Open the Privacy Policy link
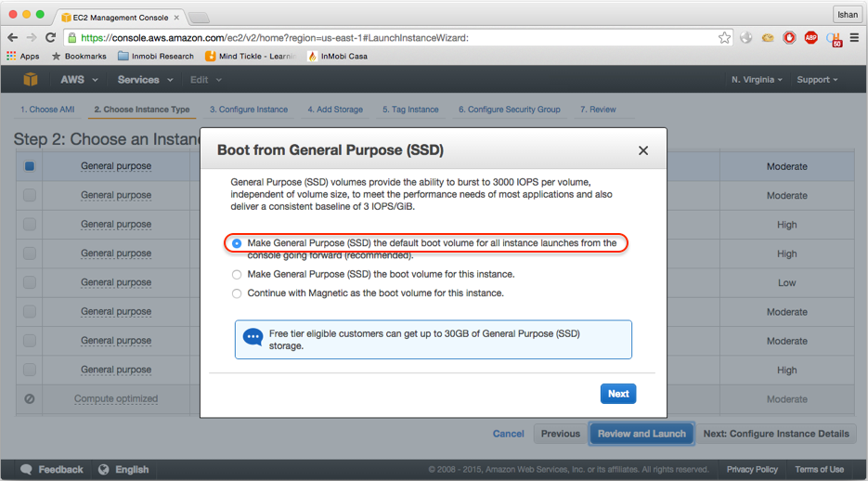868x481 pixels. pyautogui.click(x=752, y=469)
